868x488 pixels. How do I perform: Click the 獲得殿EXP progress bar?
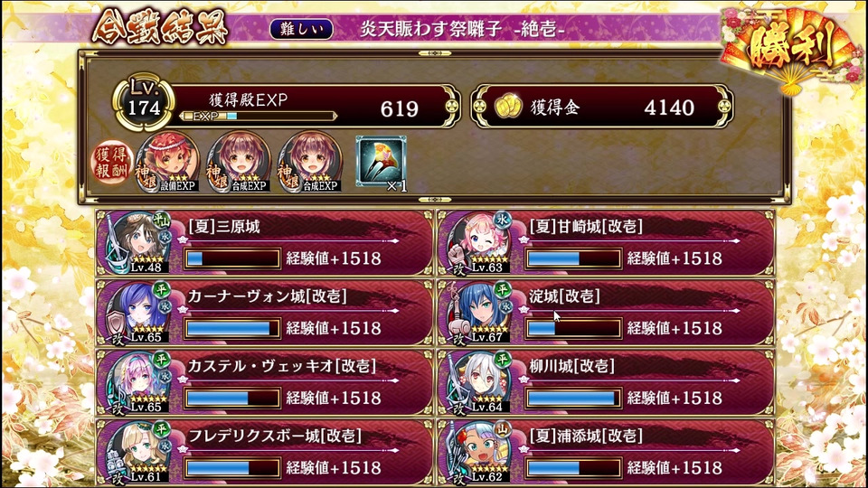pyautogui.click(x=258, y=117)
